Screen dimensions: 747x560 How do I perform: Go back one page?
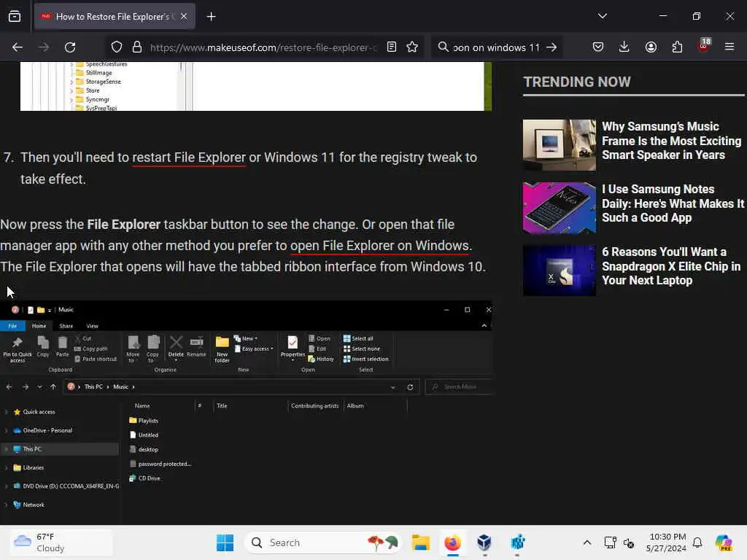(18, 47)
